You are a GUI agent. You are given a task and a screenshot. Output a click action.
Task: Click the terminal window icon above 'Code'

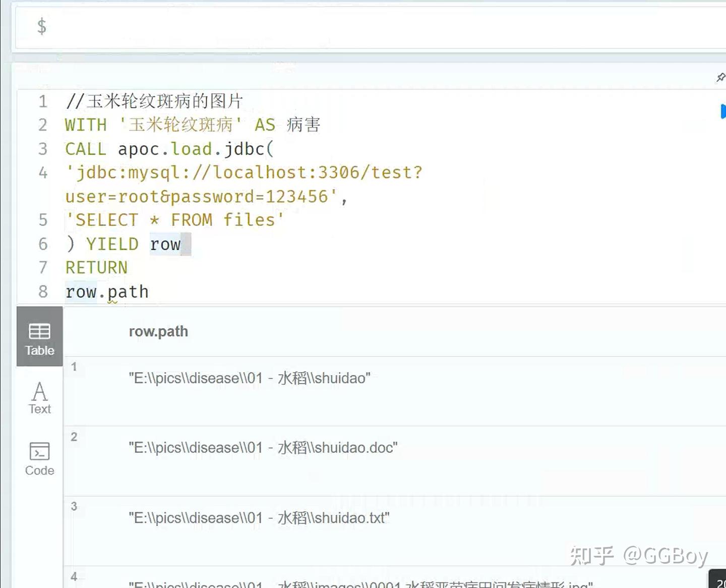pos(39,451)
